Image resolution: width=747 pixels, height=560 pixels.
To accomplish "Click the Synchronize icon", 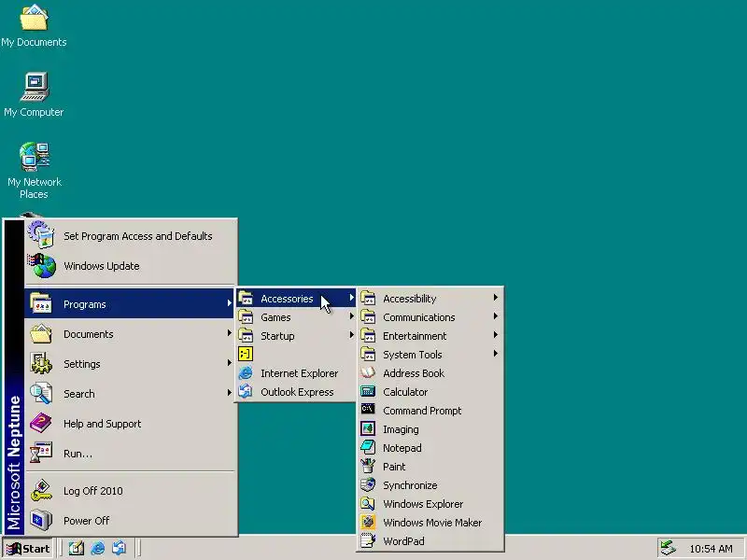I will pyautogui.click(x=368, y=484).
